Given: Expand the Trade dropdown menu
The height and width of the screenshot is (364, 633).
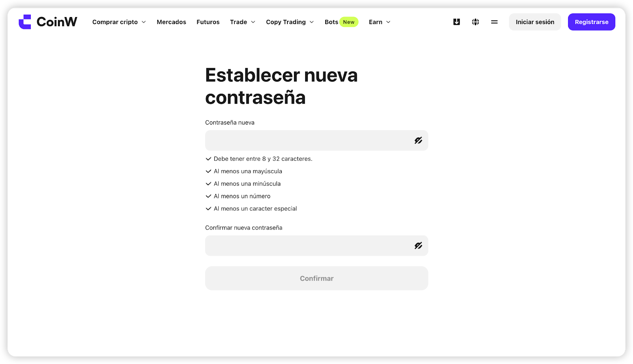Looking at the screenshot, I should click(243, 22).
